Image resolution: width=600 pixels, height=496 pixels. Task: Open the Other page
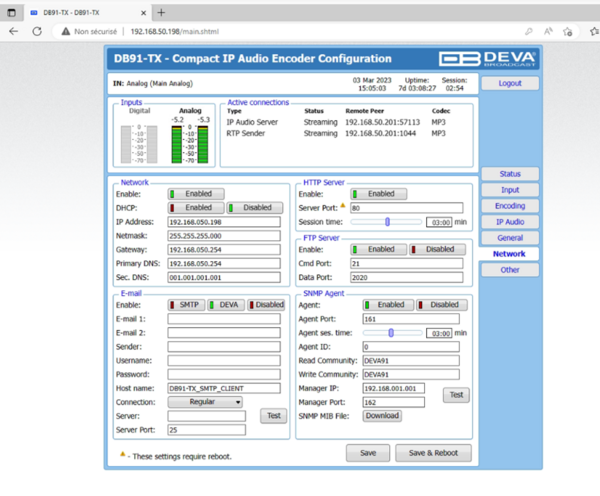tap(510, 270)
